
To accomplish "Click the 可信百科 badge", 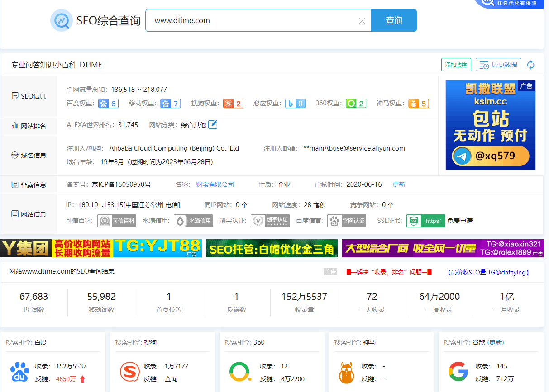I will pos(117,221).
